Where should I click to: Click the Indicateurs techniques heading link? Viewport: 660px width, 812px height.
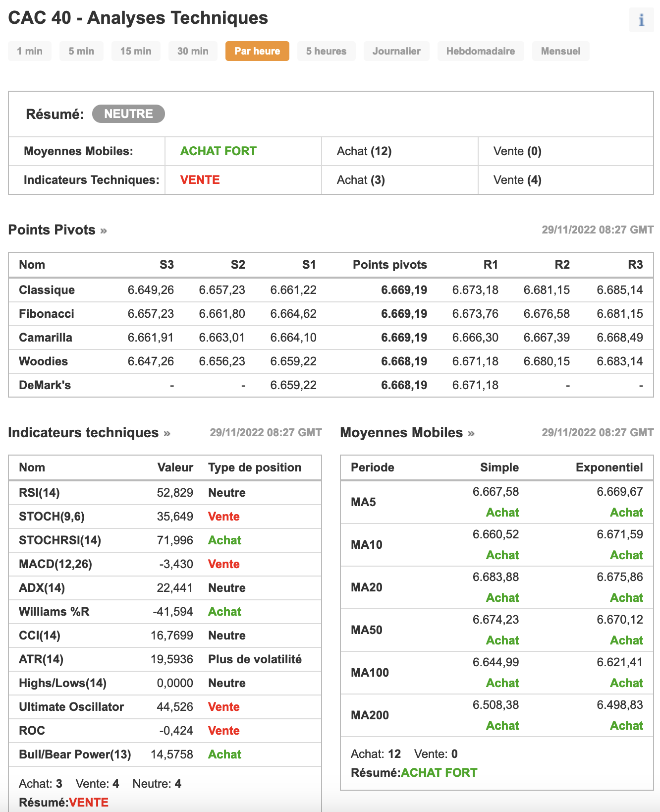pyautogui.click(x=83, y=433)
